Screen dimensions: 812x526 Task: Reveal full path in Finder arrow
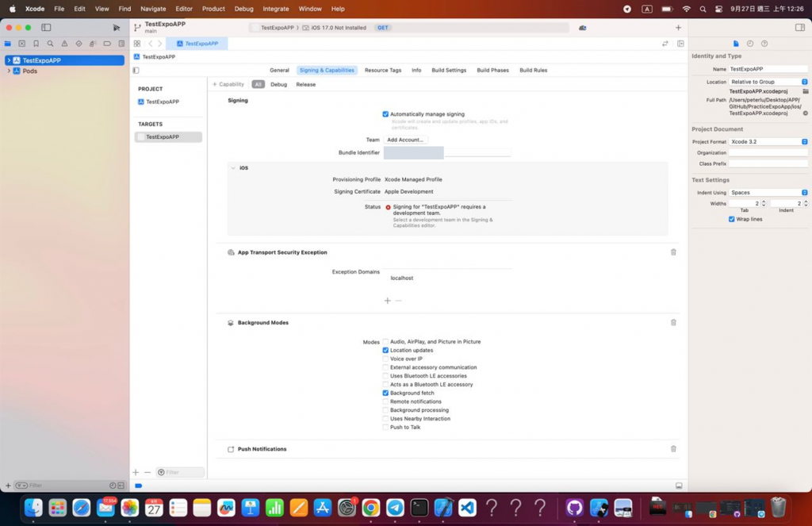click(806, 113)
